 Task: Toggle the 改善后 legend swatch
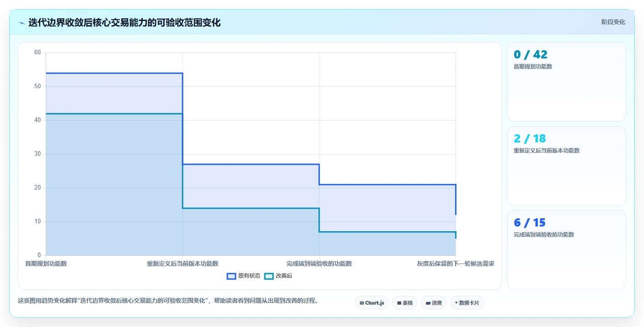(269, 276)
